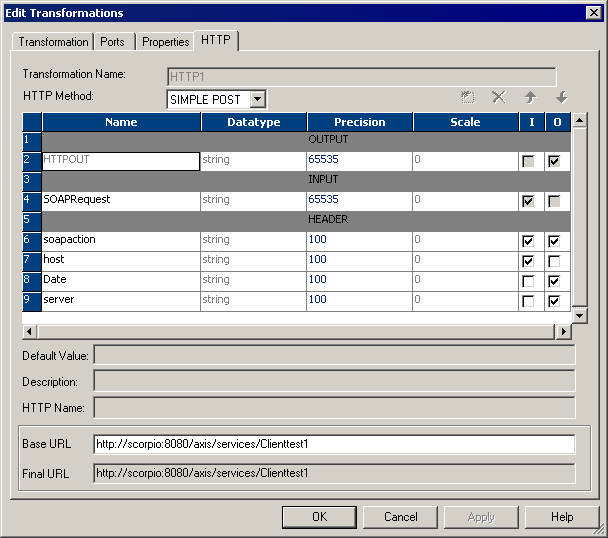The height and width of the screenshot is (538, 608).
Task: Click the horizontal scrollbar right arrow
Action: 563,332
